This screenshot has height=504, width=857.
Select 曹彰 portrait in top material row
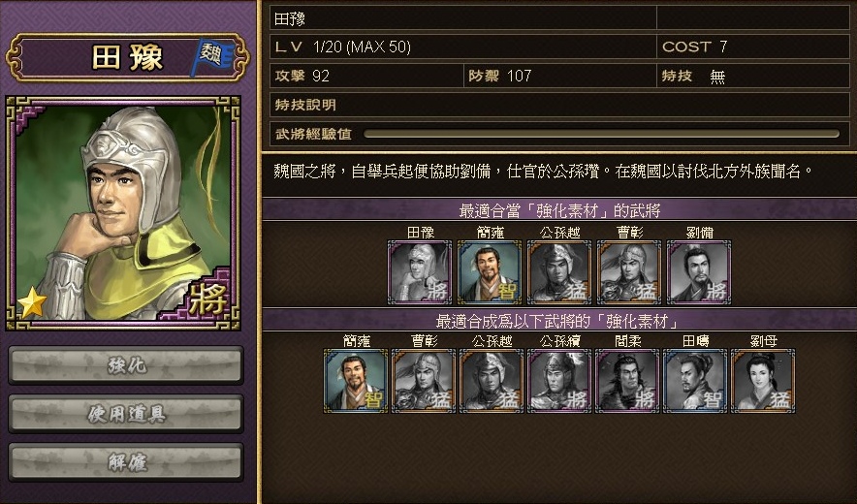click(629, 272)
